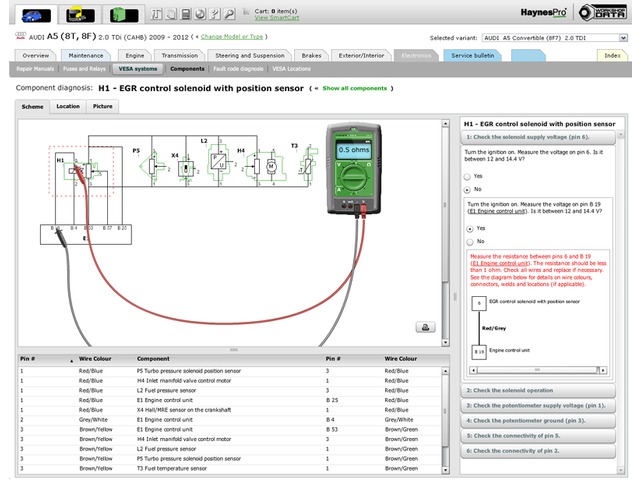Open the Repair Manuals submenu

tap(35, 69)
